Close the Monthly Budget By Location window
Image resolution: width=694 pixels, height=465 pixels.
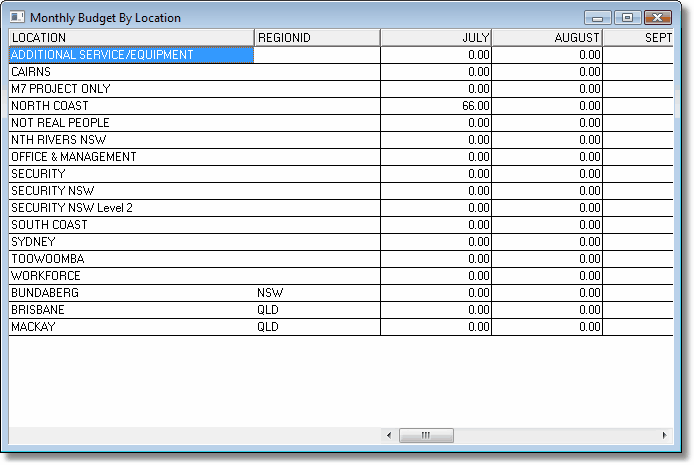[x=657, y=18]
